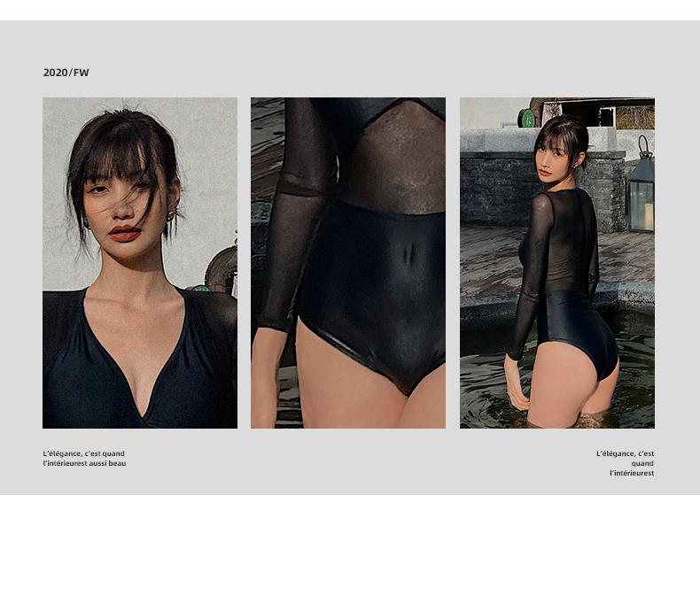Select the pool back-view photo
700x596 pixels.
click(x=557, y=263)
